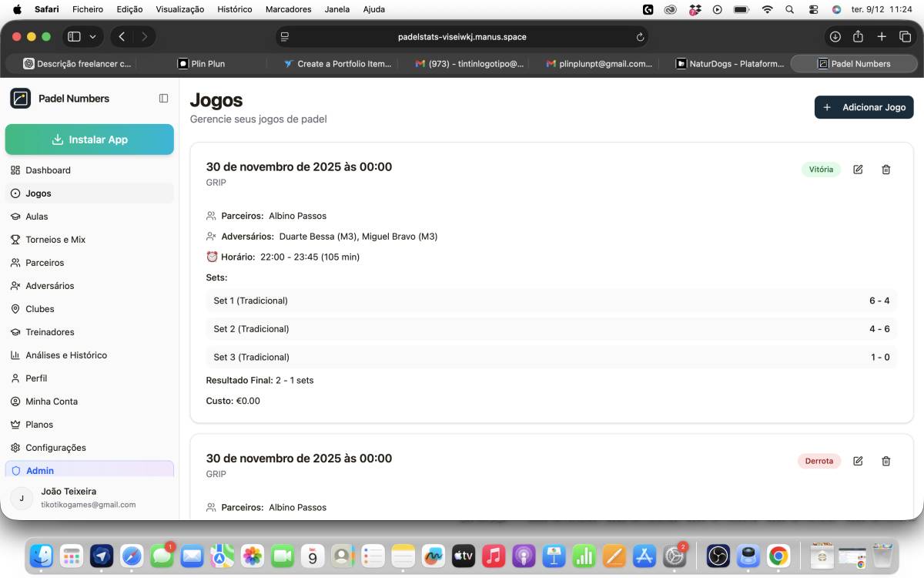This screenshot has height=578, width=924.
Task: Open Planos in the sidebar
Action: [89, 425]
